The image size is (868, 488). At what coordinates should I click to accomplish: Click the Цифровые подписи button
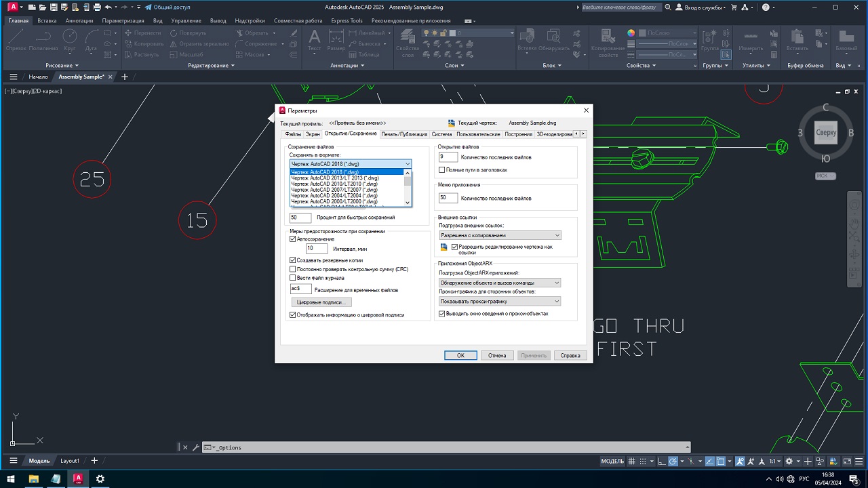click(x=321, y=302)
